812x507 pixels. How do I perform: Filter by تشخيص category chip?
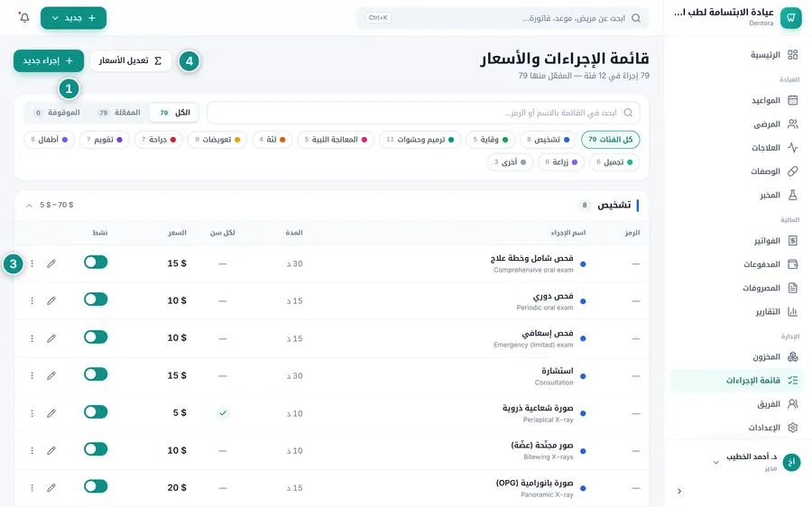pyautogui.click(x=549, y=139)
